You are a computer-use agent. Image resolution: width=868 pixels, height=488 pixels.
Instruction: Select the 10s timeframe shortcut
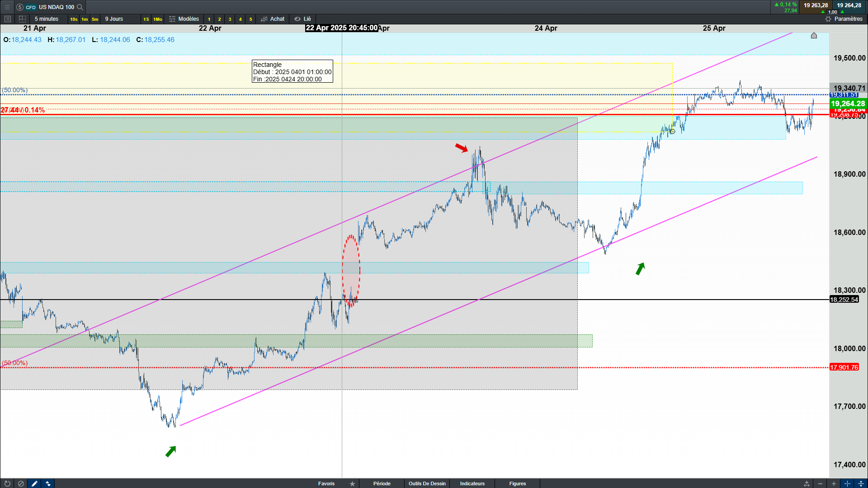click(74, 19)
